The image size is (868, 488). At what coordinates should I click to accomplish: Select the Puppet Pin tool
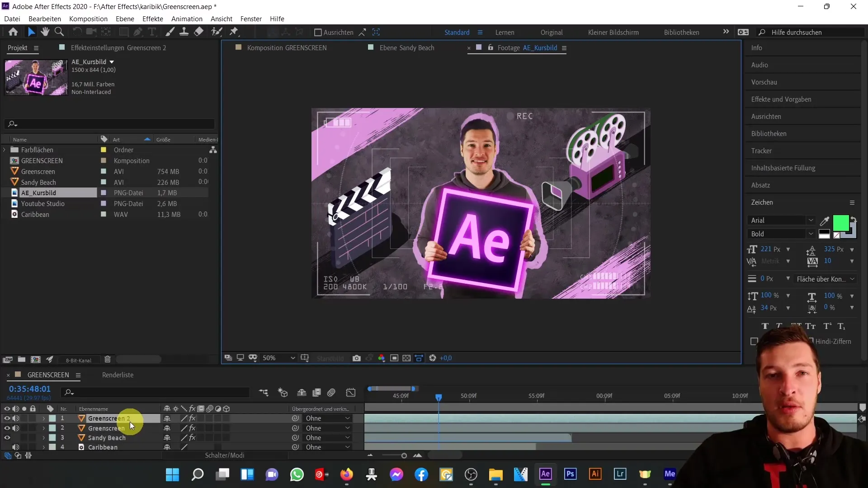point(234,32)
